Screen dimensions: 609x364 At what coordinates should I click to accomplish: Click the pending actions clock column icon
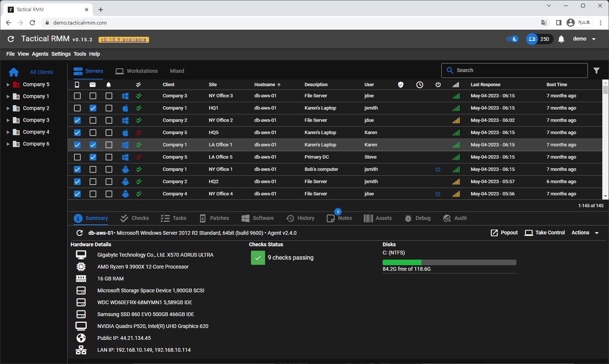tap(420, 85)
